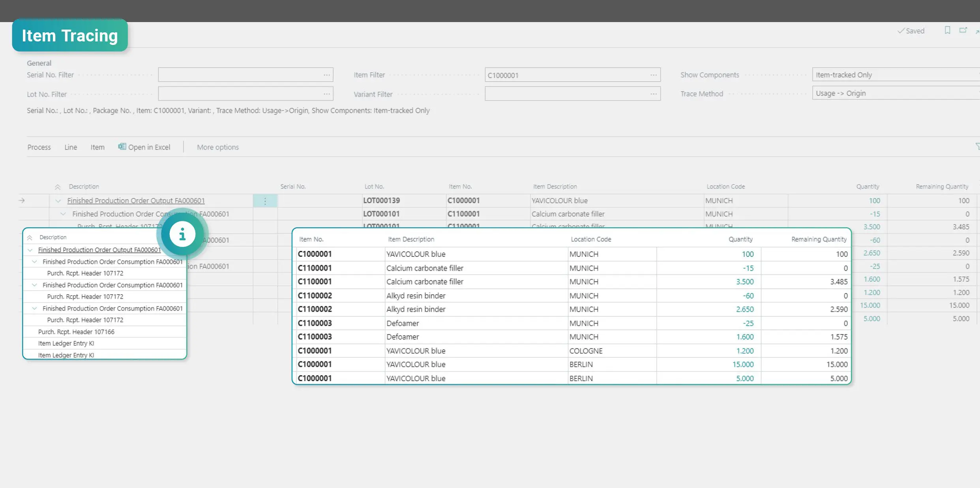Select the More options menu item
Screen dimensions: 980x488
click(217, 146)
